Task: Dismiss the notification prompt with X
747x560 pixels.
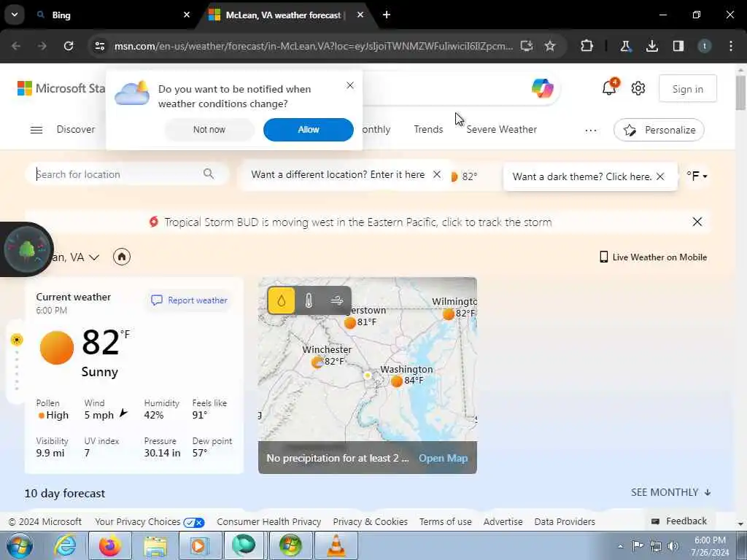Action: 350,85
